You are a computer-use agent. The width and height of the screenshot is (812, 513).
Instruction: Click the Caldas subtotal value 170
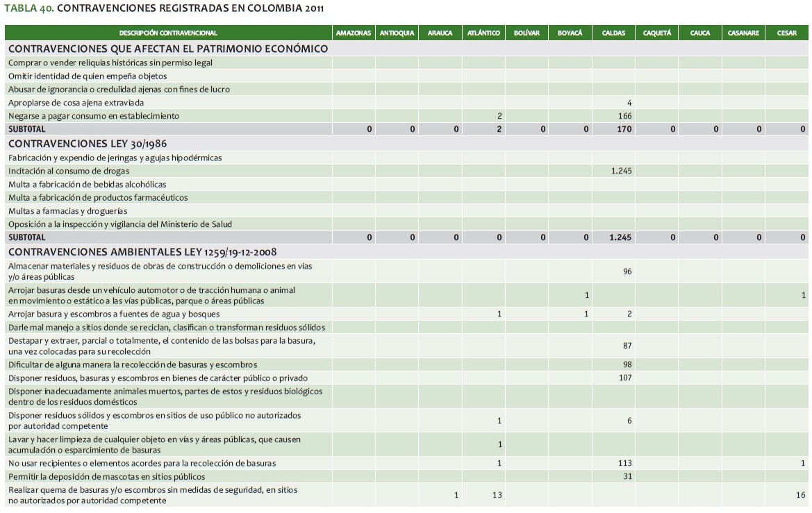(624, 129)
